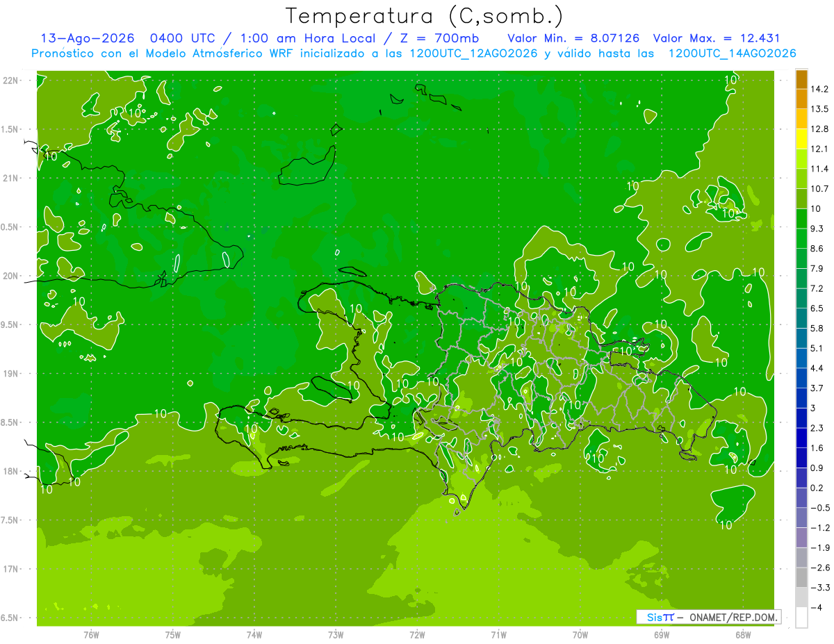Click the '17N' latitude axis label
Viewport: 834px width, 644px height.
pyautogui.click(x=10, y=569)
